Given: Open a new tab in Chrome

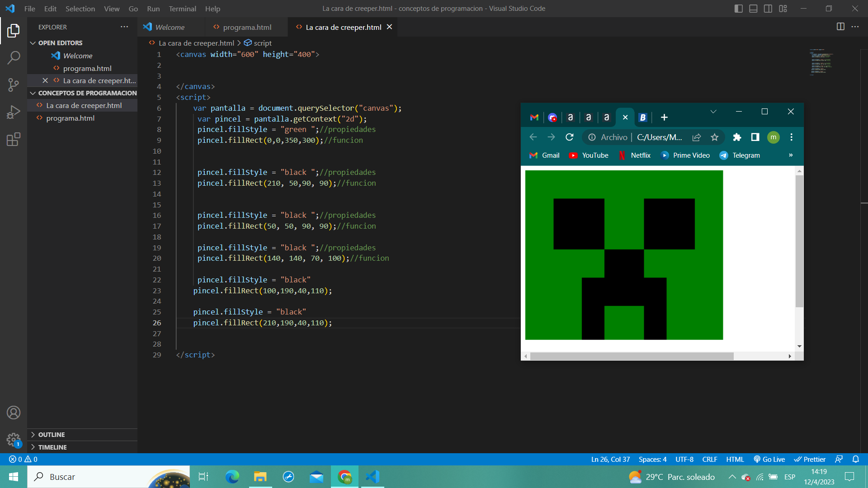Looking at the screenshot, I should (664, 117).
